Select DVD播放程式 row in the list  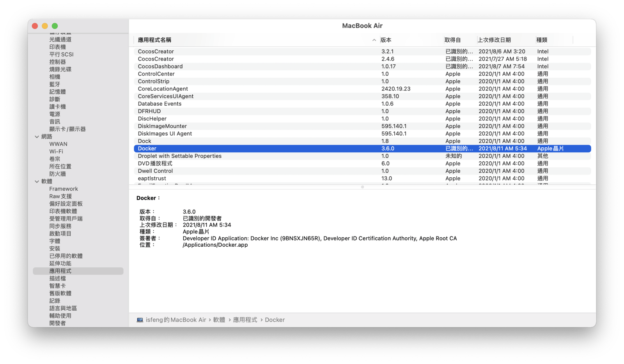155,164
